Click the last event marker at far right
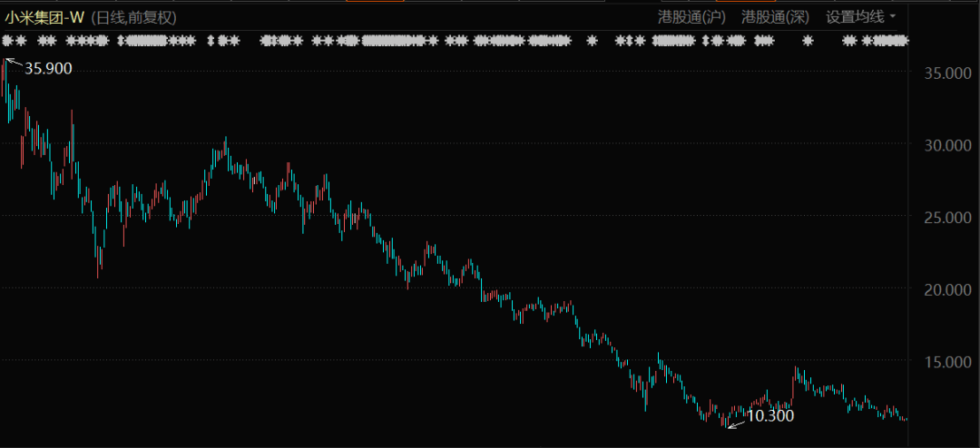The width and height of the screenshot is (980, 448). (x=902, y=41)
